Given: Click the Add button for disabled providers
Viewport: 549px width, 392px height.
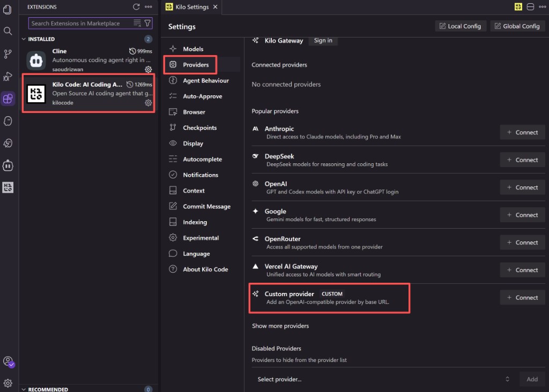Looking at the screenshot, I should tap(532, 379).
